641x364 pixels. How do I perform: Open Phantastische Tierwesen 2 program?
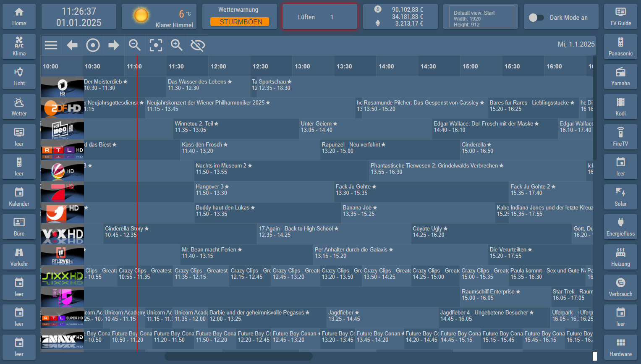point(477,171)
